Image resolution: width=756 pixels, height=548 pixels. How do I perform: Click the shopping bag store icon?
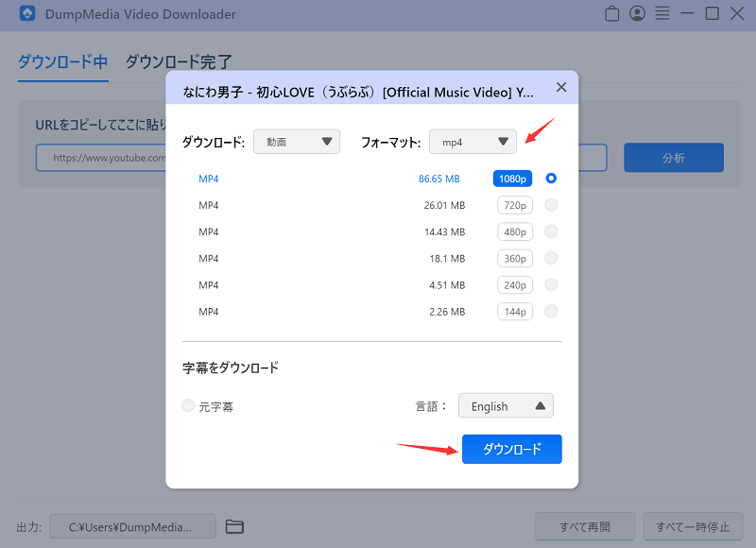[612, 14]
